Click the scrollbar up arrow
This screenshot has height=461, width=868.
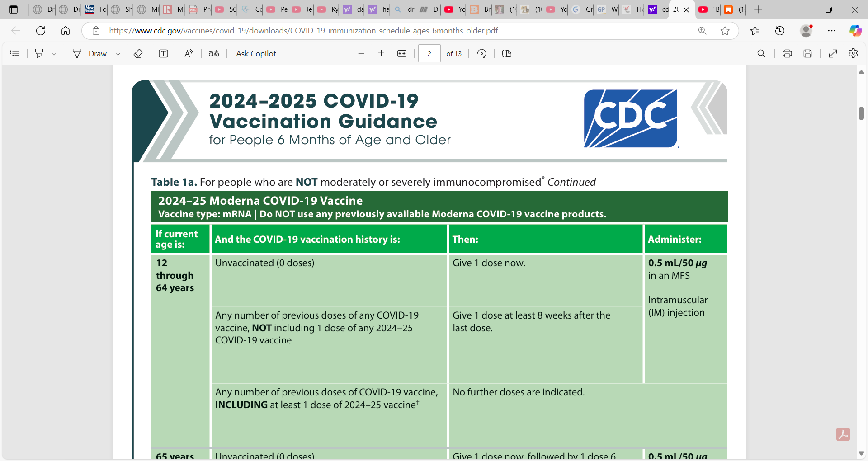click(862, 72)
